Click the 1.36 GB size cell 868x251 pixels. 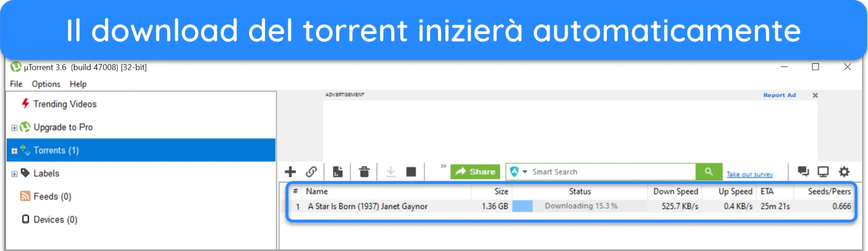click(x=495, y=206)
